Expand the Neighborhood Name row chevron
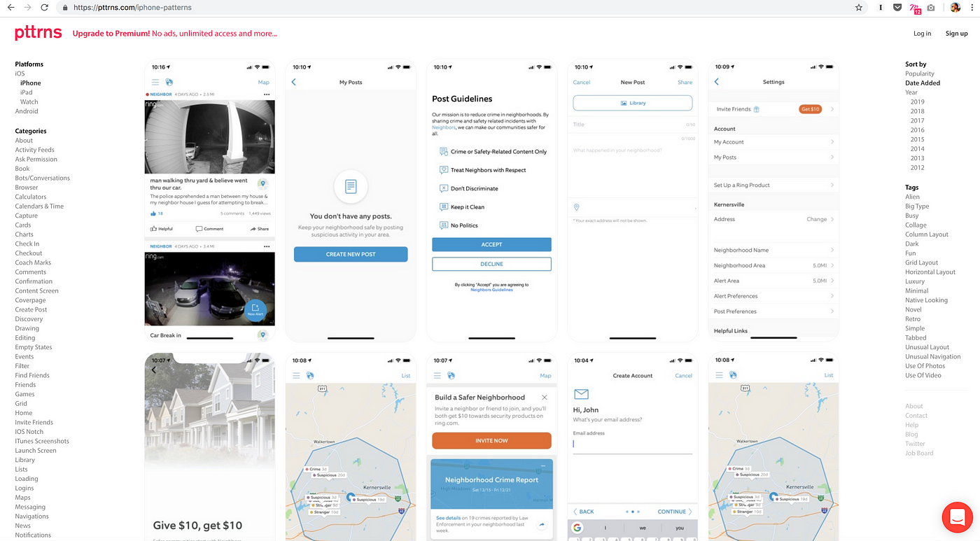Viewport: 980px width, 541px height. (x=832, y=250)
